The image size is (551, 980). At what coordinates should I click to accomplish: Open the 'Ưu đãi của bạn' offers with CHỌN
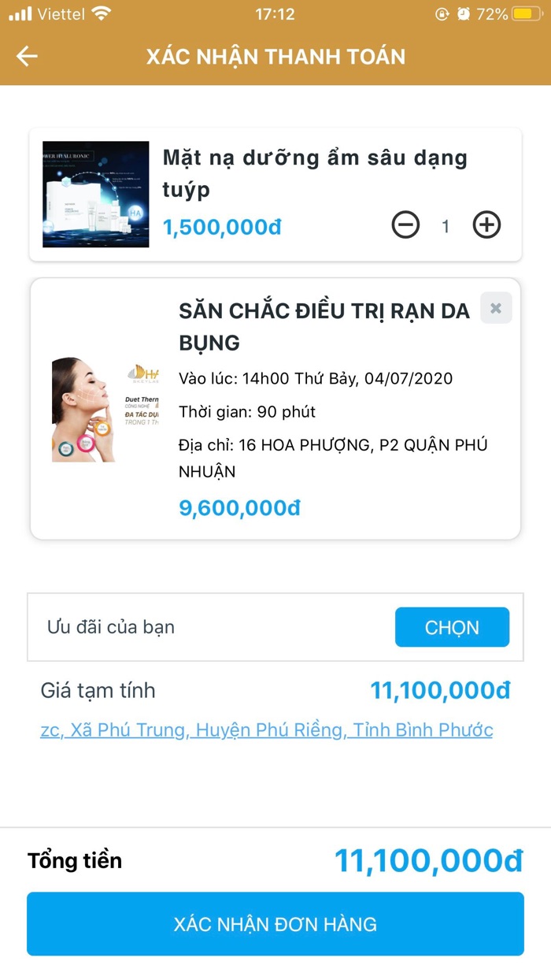pyautogui.click(x=452, y=627)
